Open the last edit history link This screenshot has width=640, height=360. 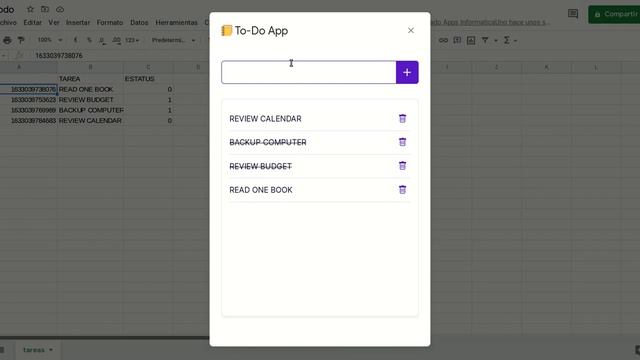490,22
